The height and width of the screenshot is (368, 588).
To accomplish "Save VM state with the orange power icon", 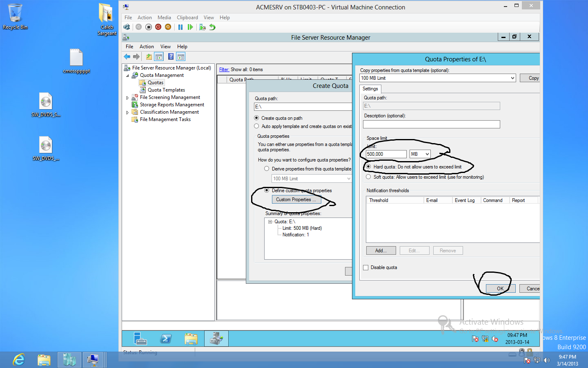I will (x=168, y=27).
